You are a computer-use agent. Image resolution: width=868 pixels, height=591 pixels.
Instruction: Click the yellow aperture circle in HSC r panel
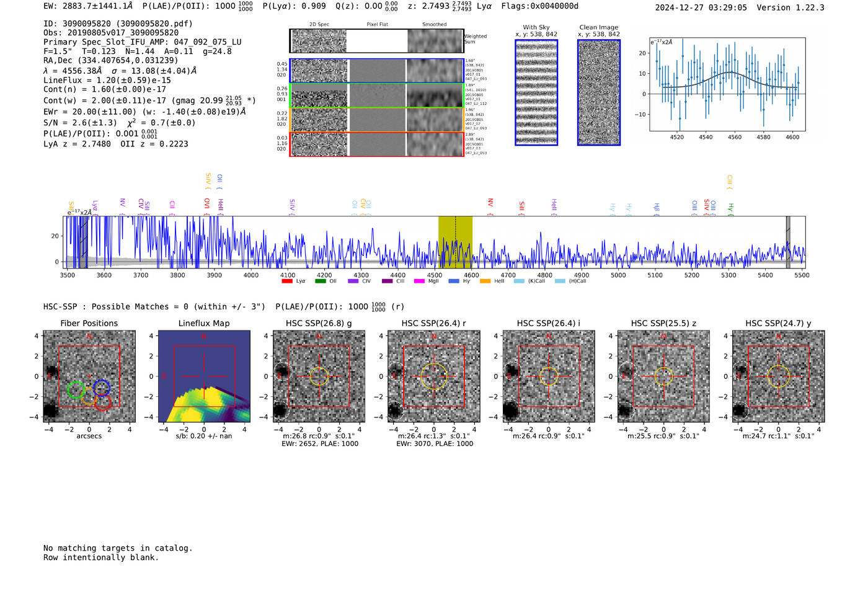(434, 376)
